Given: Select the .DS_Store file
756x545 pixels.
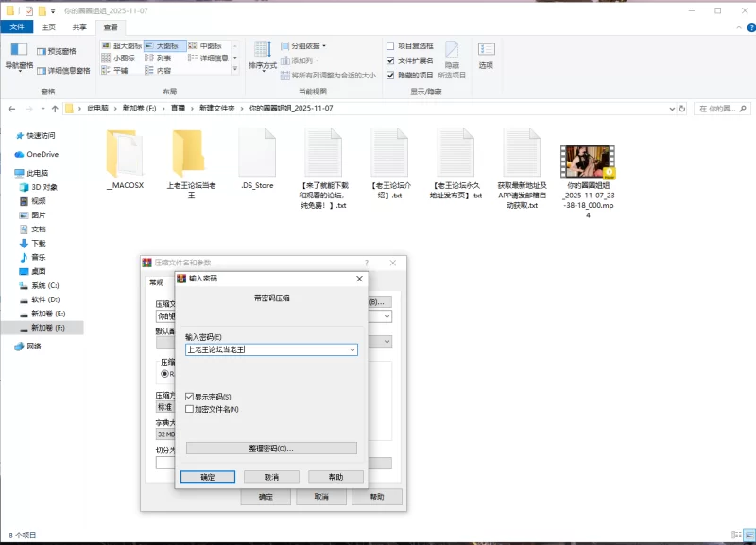Looking at the screenshot, I should [x=257, y=159].
